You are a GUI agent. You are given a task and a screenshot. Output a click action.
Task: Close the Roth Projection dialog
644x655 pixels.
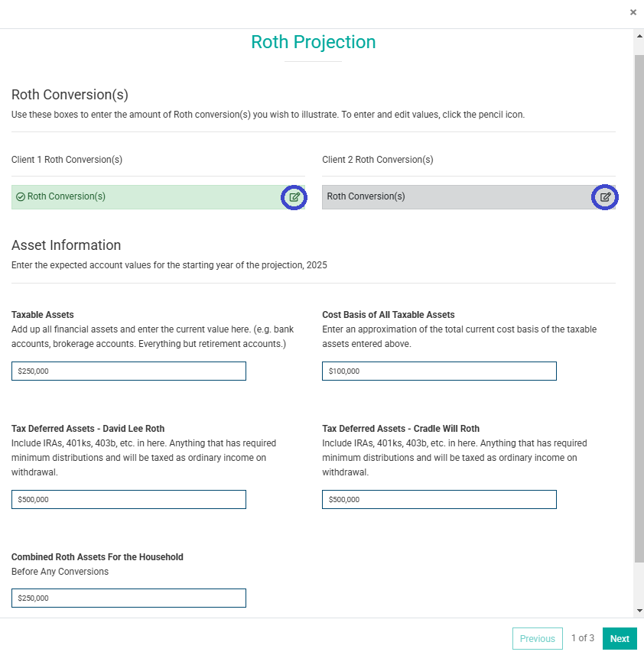pos(633,12)
